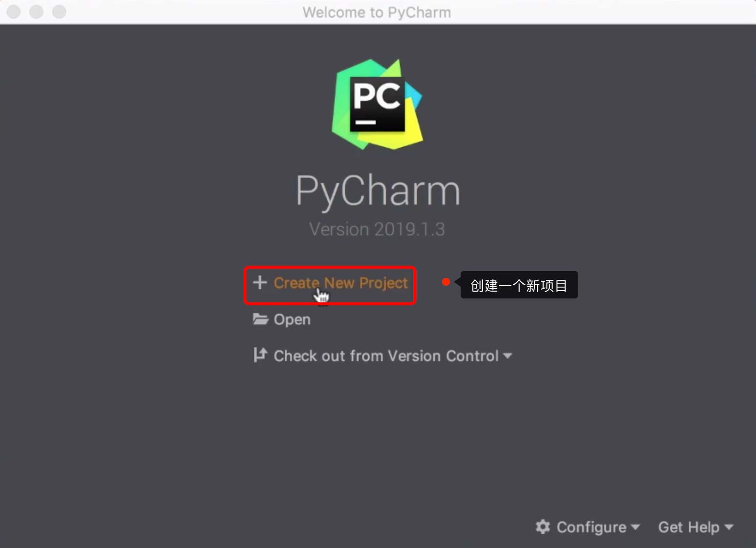Click the PyCharm PC logo
Viewport: 756px width, 548px height.
click(377, 104)
